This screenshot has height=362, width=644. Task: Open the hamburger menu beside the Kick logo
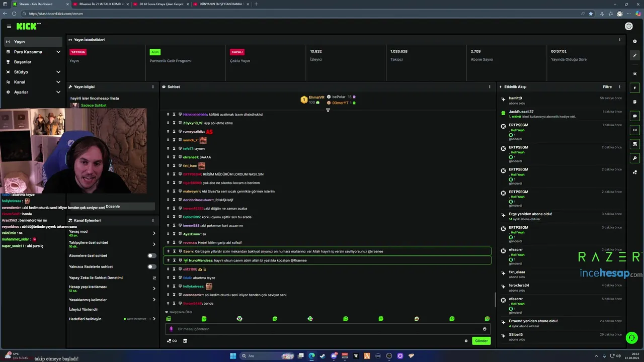coord(9,26)
